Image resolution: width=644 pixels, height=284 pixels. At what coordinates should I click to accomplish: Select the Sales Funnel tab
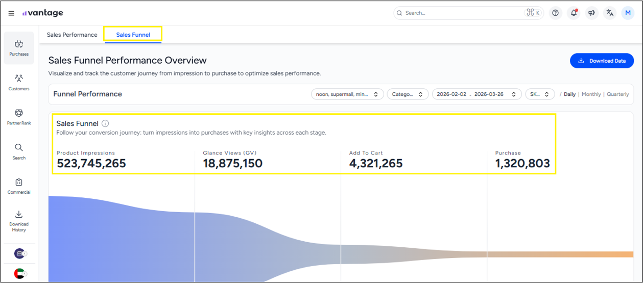(x=133, y=35)
